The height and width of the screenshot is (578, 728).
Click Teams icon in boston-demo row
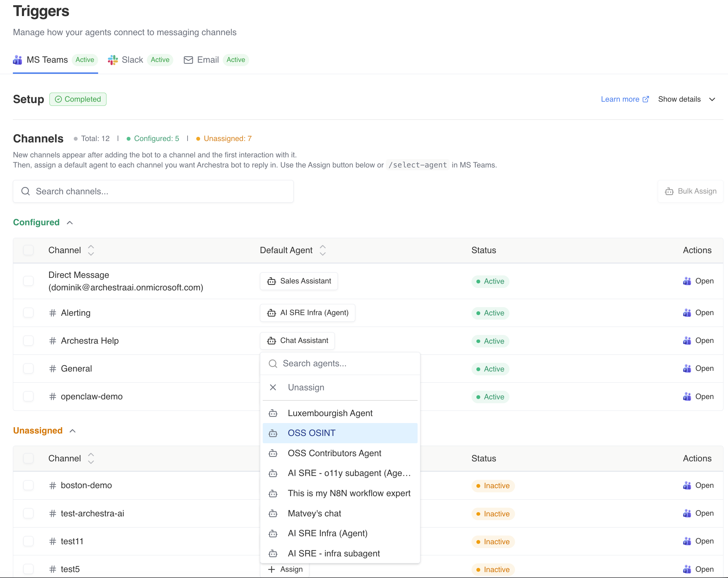(687, 485)
